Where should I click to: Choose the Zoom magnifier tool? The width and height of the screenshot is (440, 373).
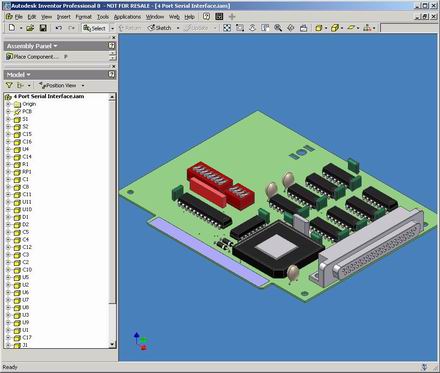coord(278,28)
